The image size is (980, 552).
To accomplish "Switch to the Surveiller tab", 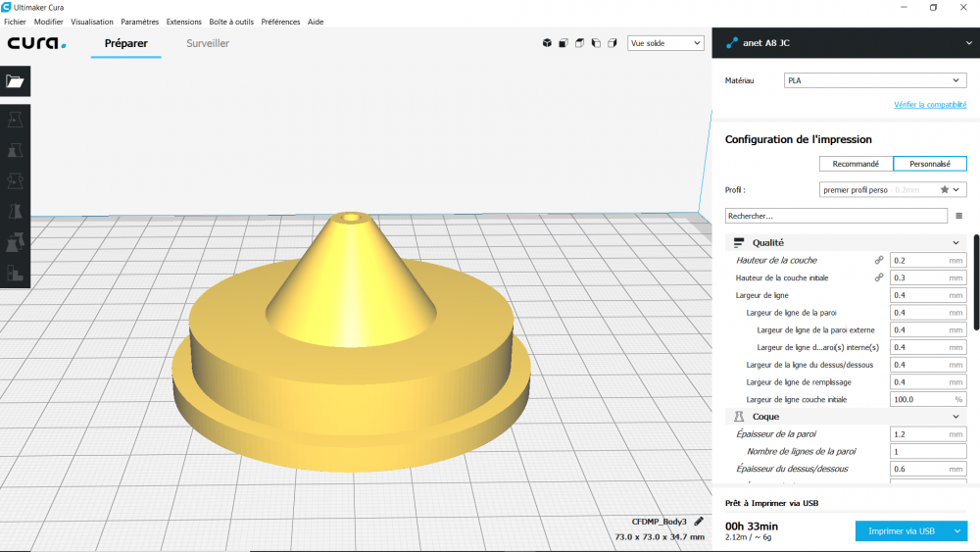I will (x=208, y=43).
